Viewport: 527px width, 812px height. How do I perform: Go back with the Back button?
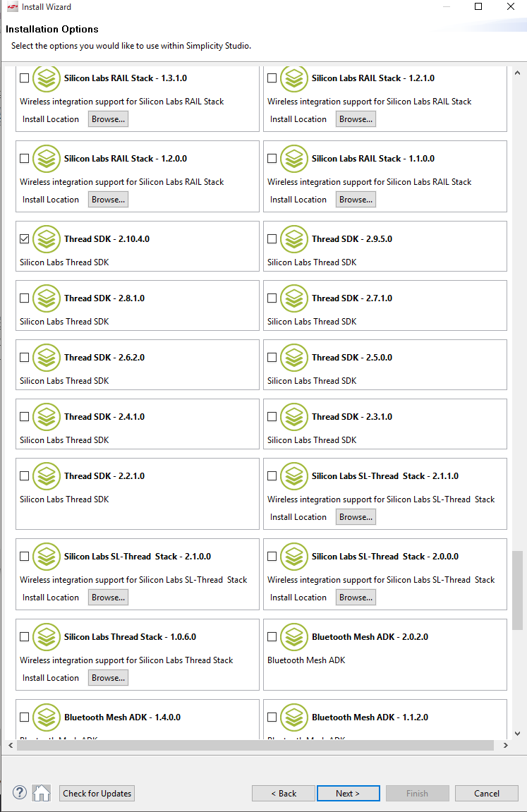coord(284,793)
